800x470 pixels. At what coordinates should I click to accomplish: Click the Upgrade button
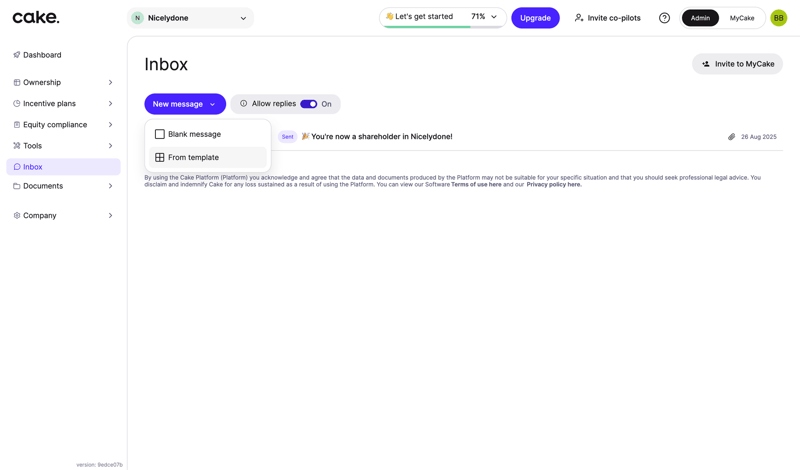point(535,18)
